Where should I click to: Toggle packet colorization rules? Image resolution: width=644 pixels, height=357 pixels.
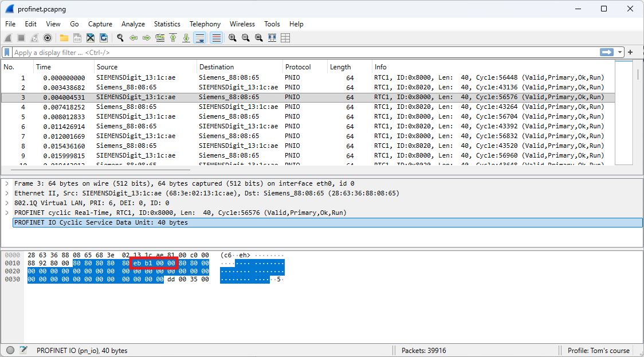pos(216,38)
